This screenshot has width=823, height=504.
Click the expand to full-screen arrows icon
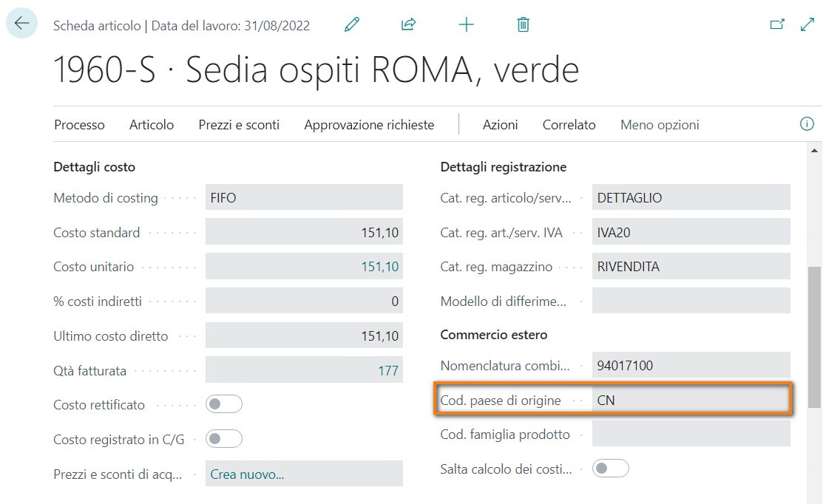pyautogui.click(x=807, y=24)
